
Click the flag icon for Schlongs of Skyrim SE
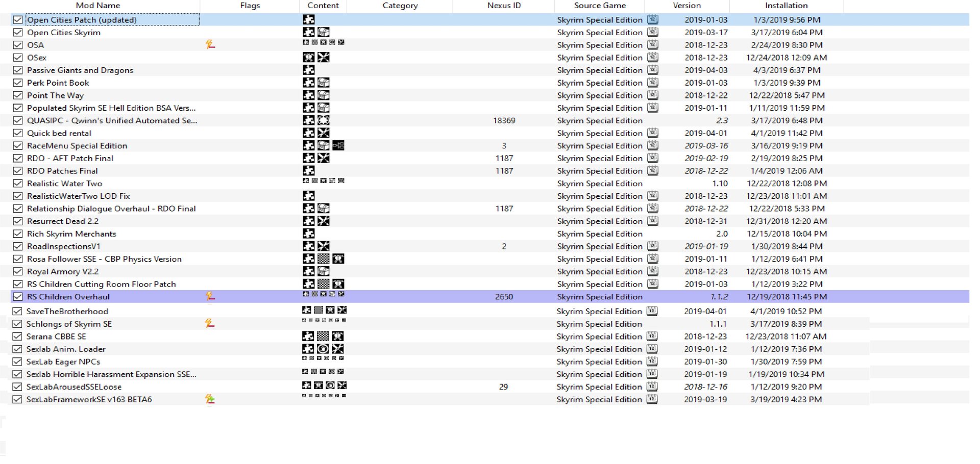click(209, 323)
